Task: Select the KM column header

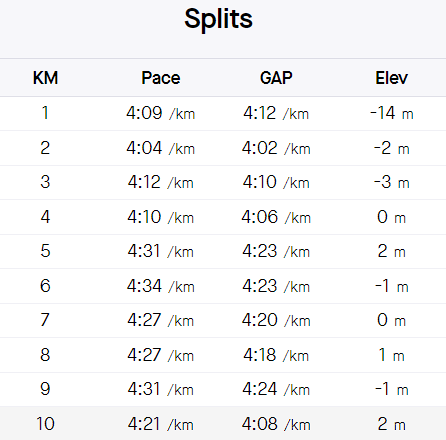Action: tap(45, 78)
